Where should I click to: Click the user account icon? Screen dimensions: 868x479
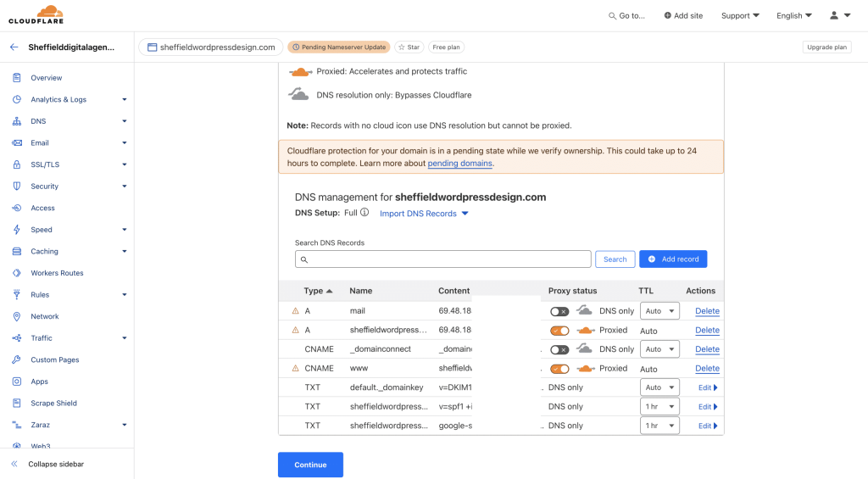click(x=834, y=15)
